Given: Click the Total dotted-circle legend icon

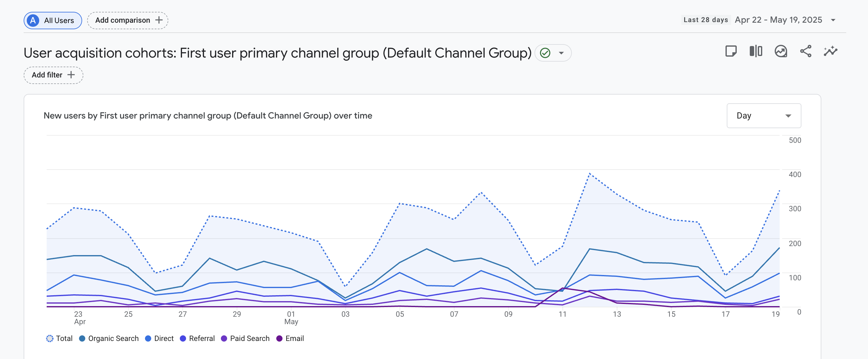Looking at the screenshot, I should [x=49, y=338].
